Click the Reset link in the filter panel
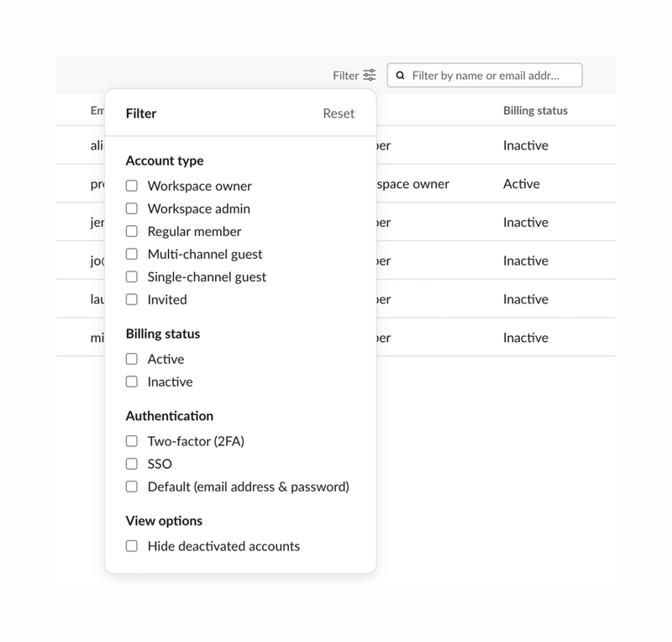The image size is (672, 642). pos(339,113)
